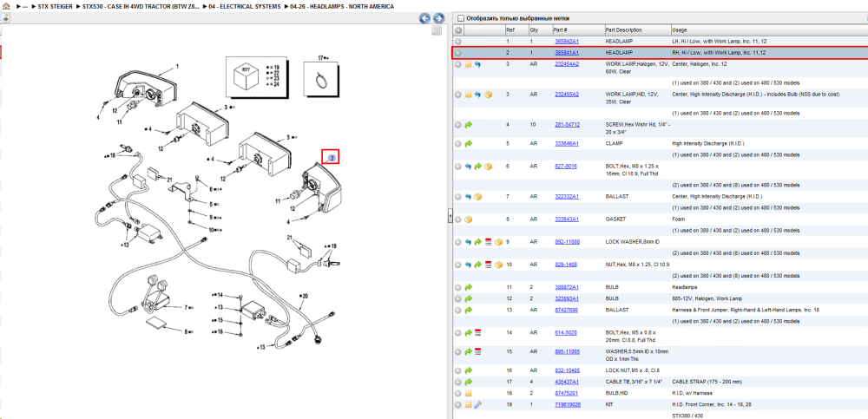Viewport: 868px width, 419px height.
Task: Click green arrow for bulb 388872A1
Action: coord(469,287)
